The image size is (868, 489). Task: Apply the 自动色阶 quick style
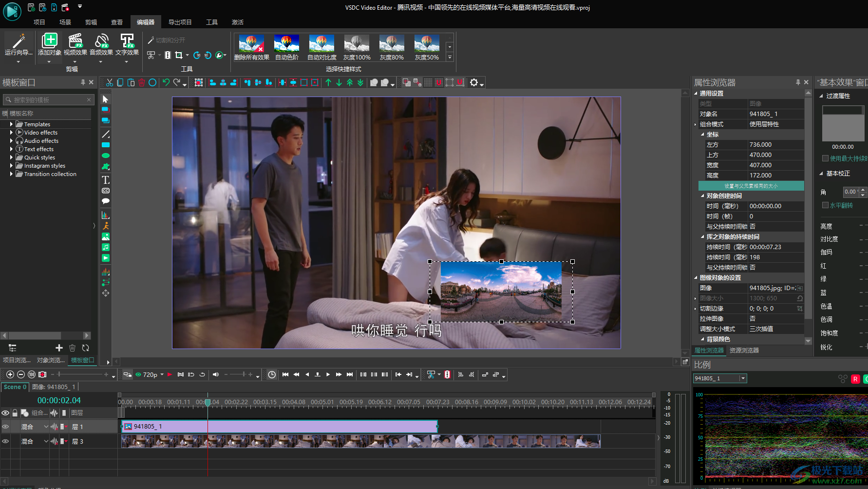tap(286, 47)
